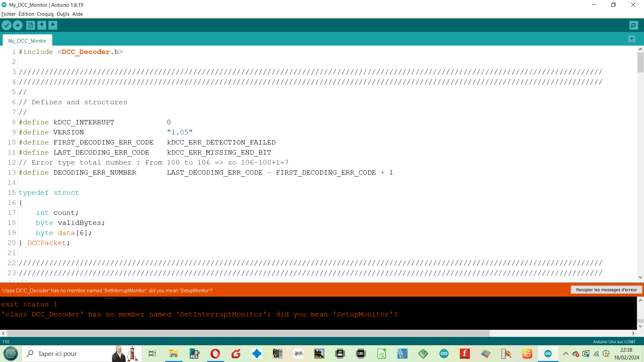Open the Aide menu
The image size is (644, 362).
[x=77, y=14]
